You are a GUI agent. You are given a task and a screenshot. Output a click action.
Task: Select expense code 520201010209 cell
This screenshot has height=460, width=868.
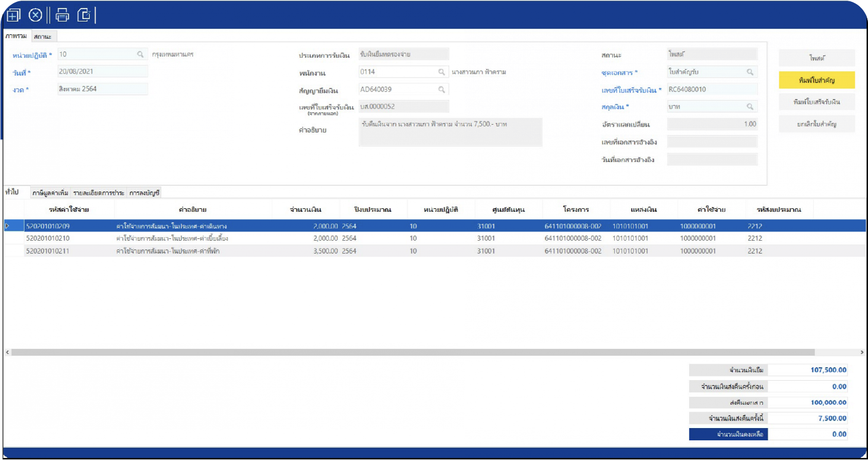coord(69,226)
